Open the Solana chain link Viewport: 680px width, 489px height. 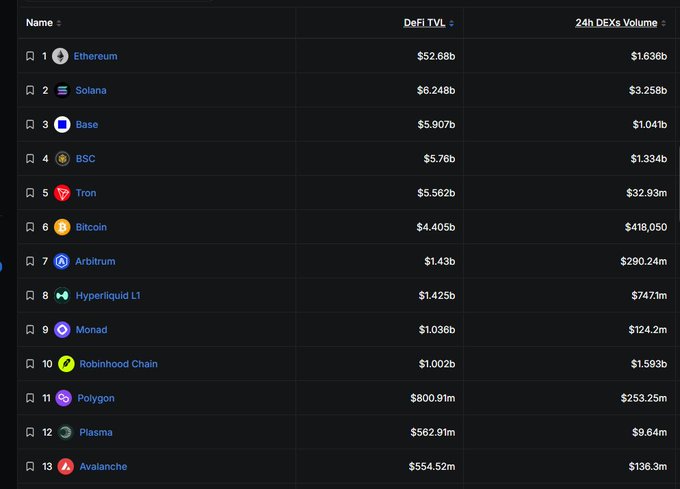click(91, 90)
